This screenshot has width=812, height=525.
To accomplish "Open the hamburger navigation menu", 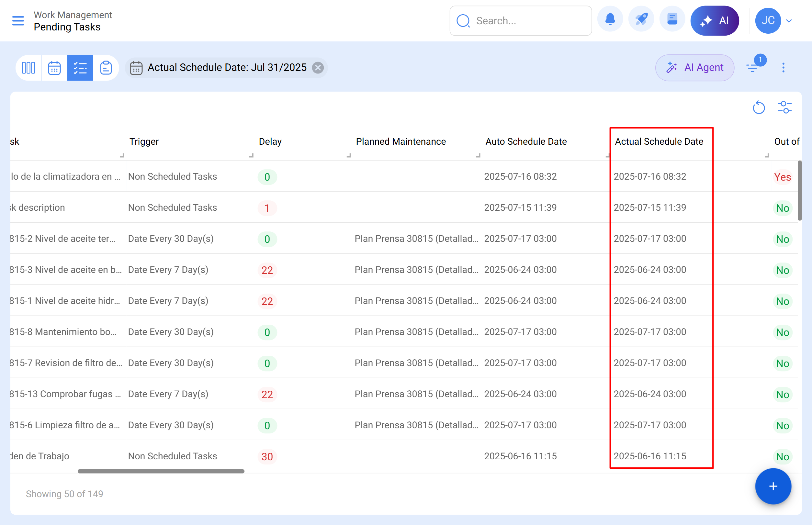I will tap(18, 21).
